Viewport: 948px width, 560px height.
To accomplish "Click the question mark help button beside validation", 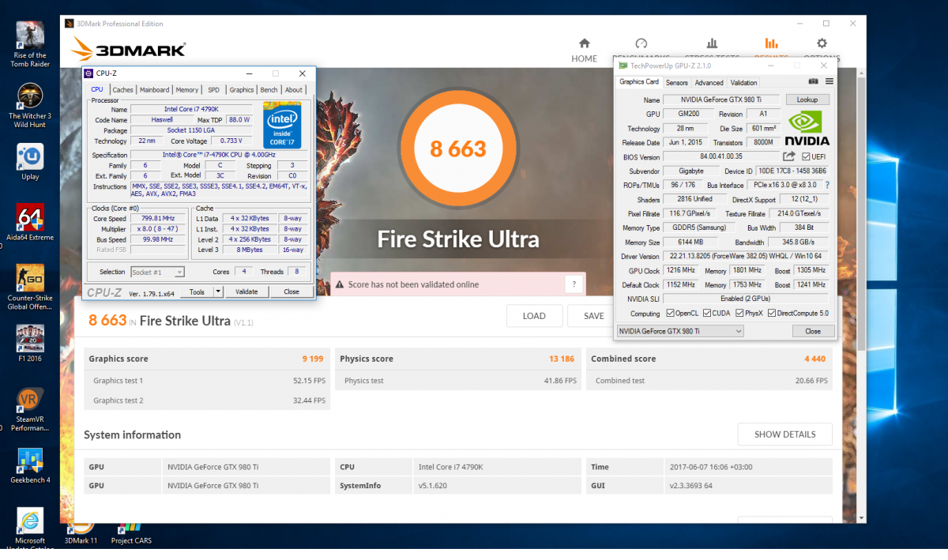I will (574, 284).
